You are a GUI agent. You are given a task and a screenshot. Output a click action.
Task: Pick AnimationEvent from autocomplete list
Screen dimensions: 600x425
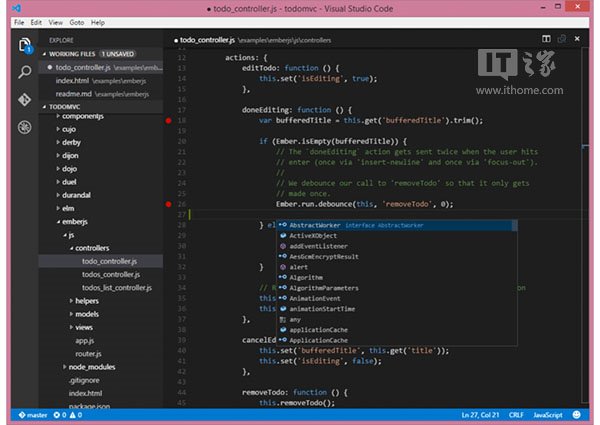pyautogui.click(x=397, y=298)
